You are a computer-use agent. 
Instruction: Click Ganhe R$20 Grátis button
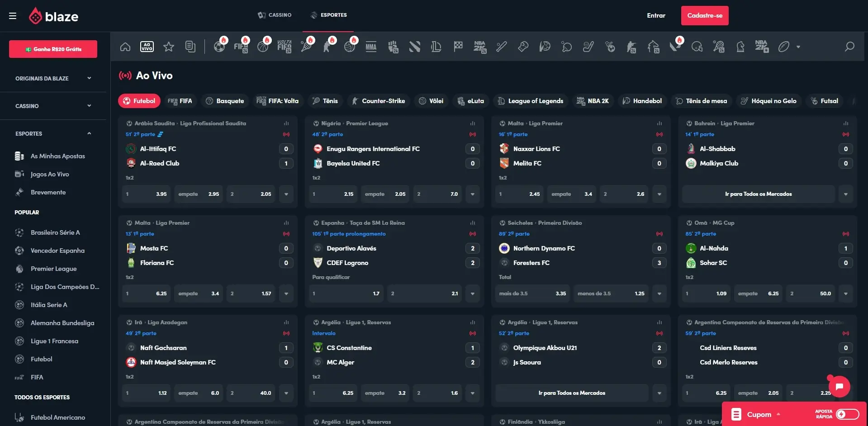click(x=53, y=49)
